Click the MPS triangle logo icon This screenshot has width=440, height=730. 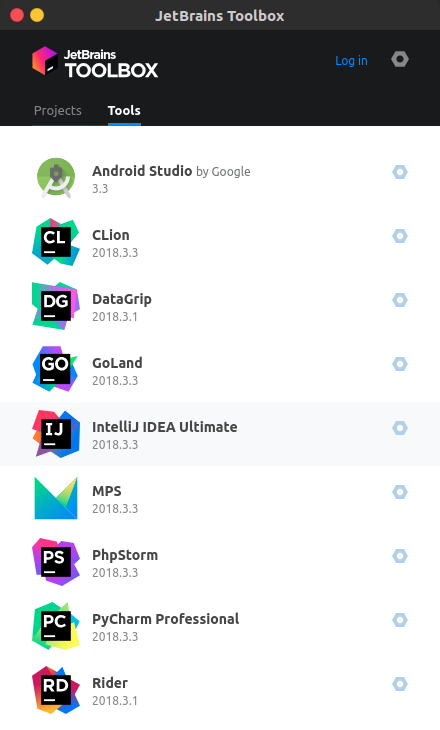56,498
